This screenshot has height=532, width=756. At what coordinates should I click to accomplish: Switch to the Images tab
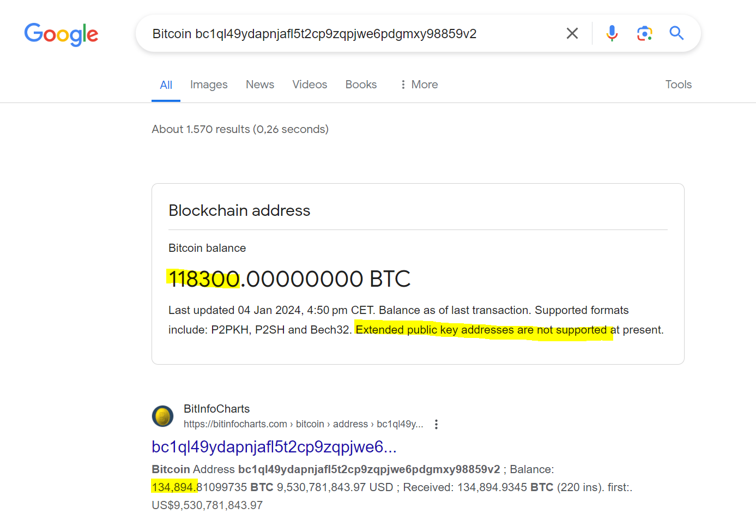pos(209,84)
